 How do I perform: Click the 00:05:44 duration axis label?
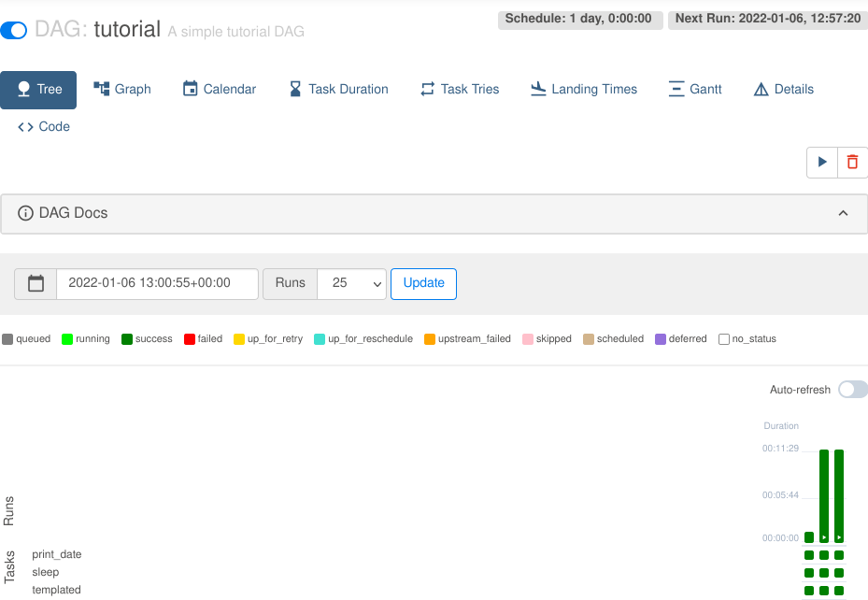pos(780,495)
